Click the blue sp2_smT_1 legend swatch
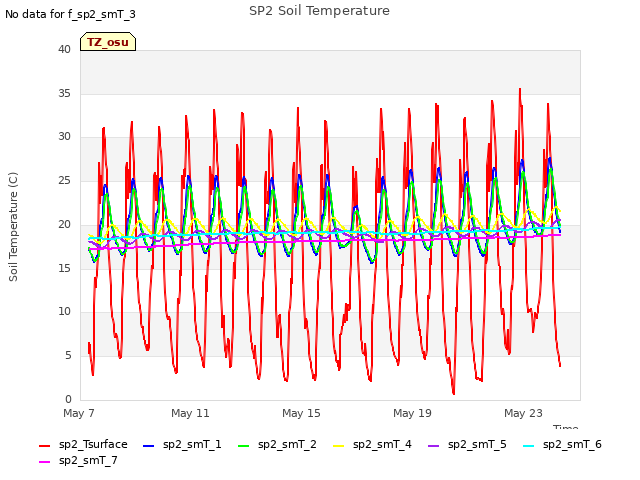This screenshot has height=480, width=640. tap(149, 446)
